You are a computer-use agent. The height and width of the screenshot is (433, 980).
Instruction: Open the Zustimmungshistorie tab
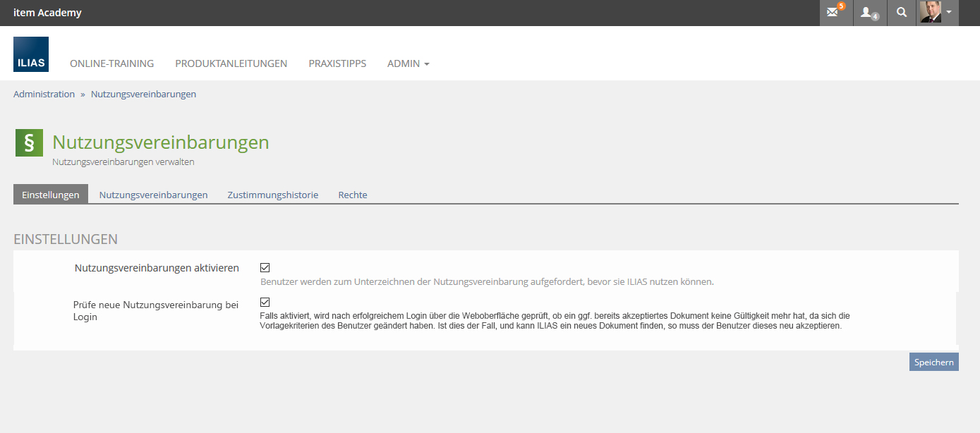(x=273, y=195)
